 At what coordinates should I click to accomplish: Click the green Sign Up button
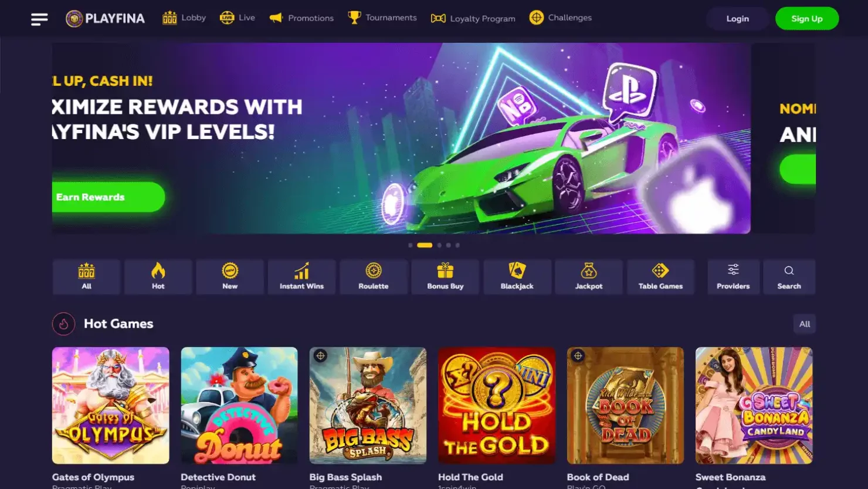pyautogui.click(x=807, y=19)
